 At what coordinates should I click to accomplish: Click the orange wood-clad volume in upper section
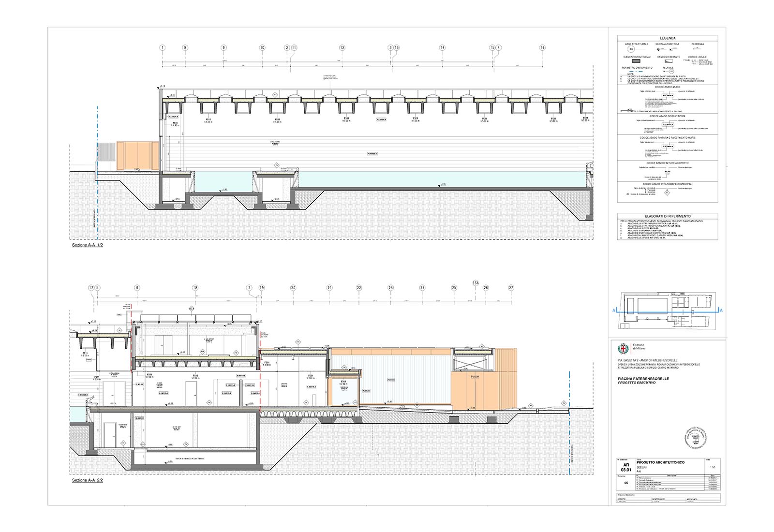point(138,155)
